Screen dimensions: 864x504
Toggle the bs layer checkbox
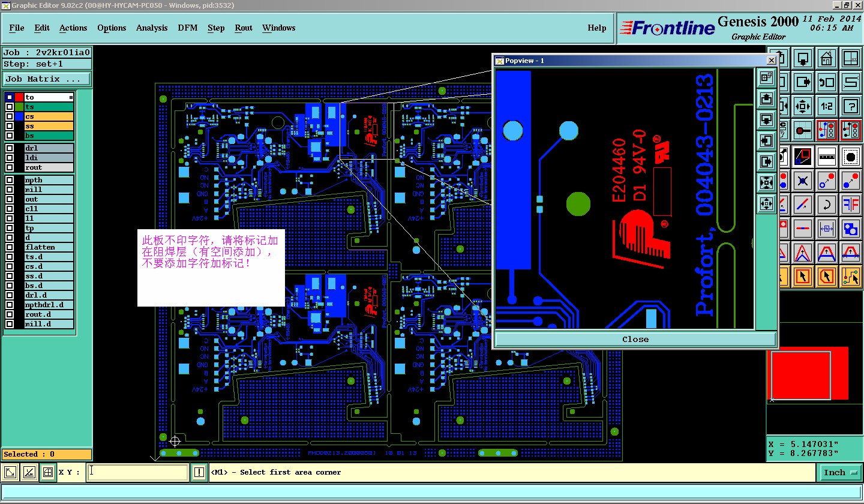tap(10, 136)
